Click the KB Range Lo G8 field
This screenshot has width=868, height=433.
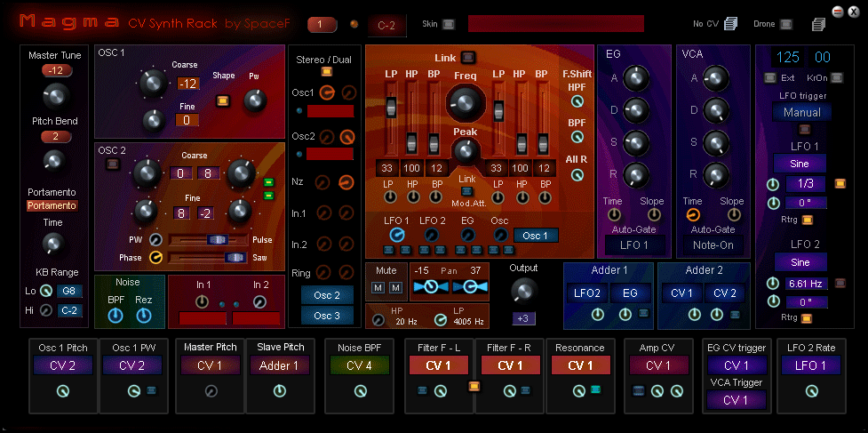pyautogui.click(x=69, y=291)
